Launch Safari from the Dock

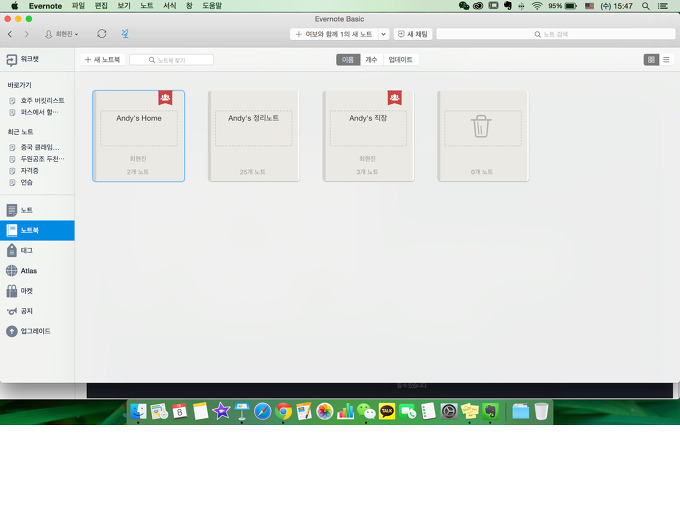coord(262,411)
